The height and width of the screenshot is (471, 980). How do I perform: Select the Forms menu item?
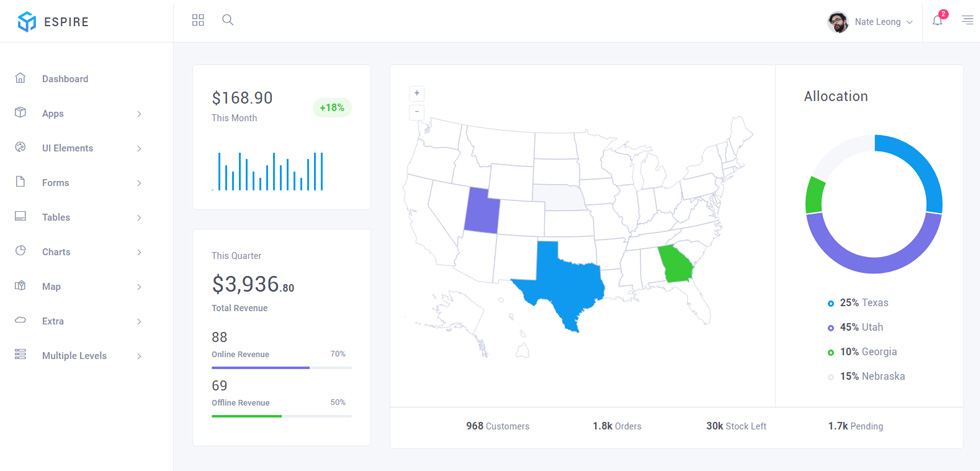pyautogui.click(x=79, y=182)
